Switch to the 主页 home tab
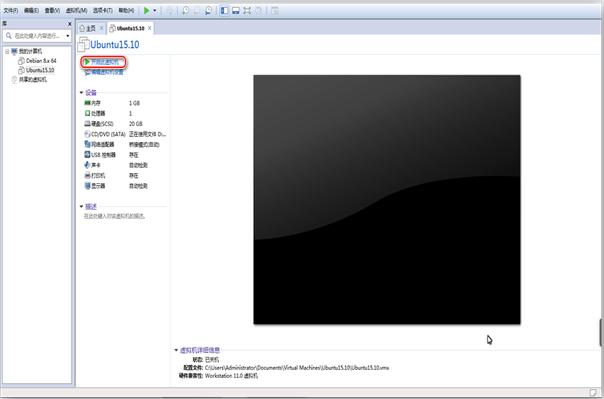 [91, 28]
